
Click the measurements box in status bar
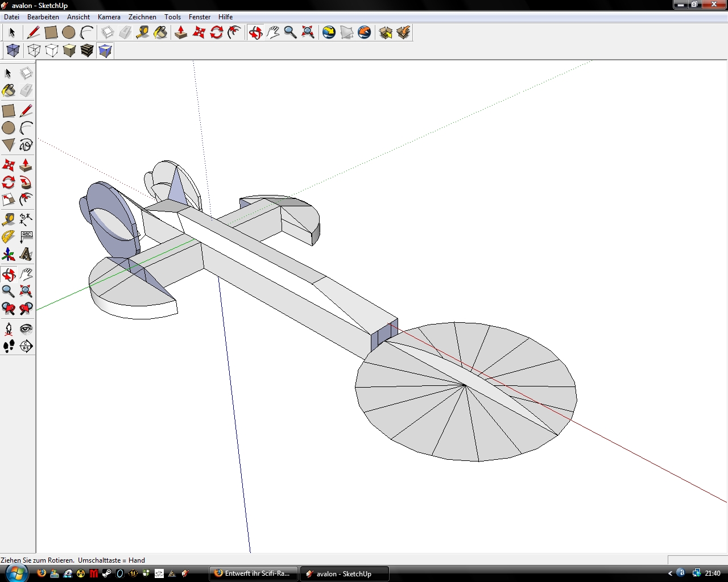697,560
